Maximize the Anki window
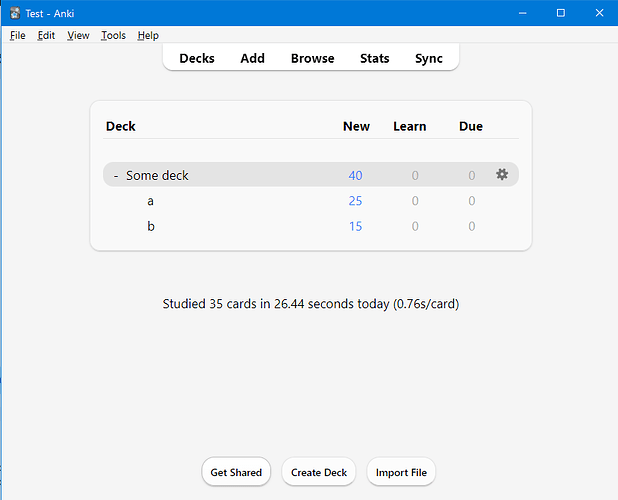 coord(561,13)
